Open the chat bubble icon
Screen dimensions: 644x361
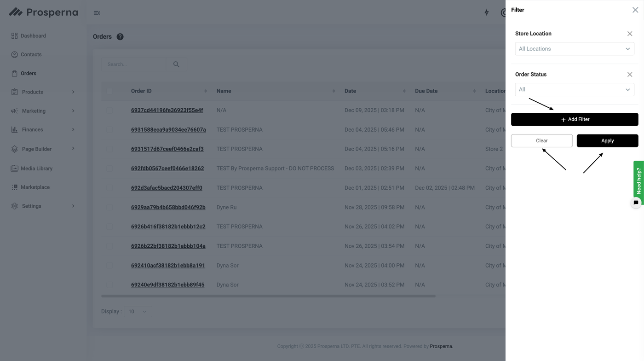pos(636,203)
